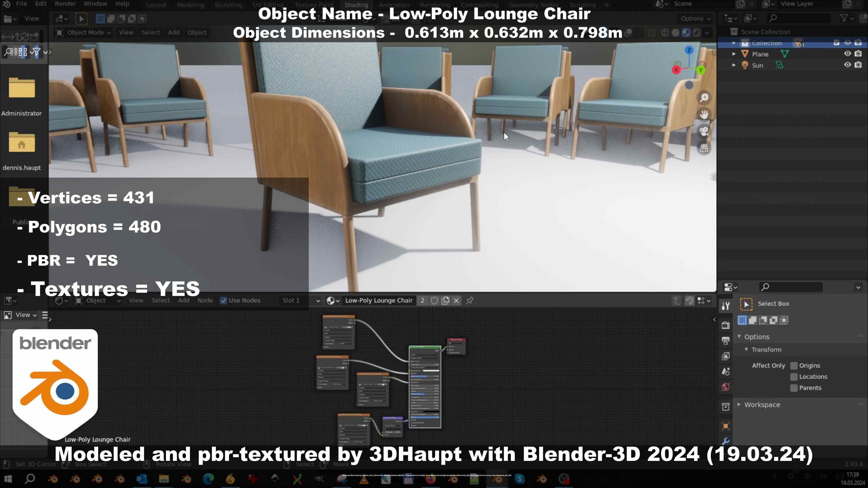This screenshot has width=868, height=488.
Task: Switch to the Shading workspace tab
Action: 356,5
